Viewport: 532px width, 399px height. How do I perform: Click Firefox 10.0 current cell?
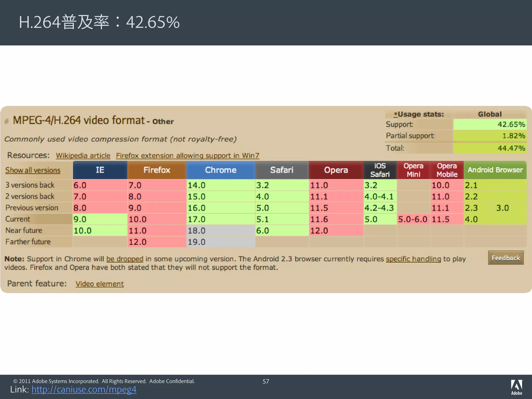click(x=157, y=219)
